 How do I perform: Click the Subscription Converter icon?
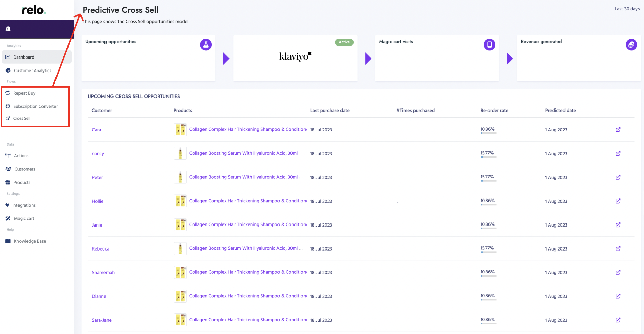[x=8, y=106]
